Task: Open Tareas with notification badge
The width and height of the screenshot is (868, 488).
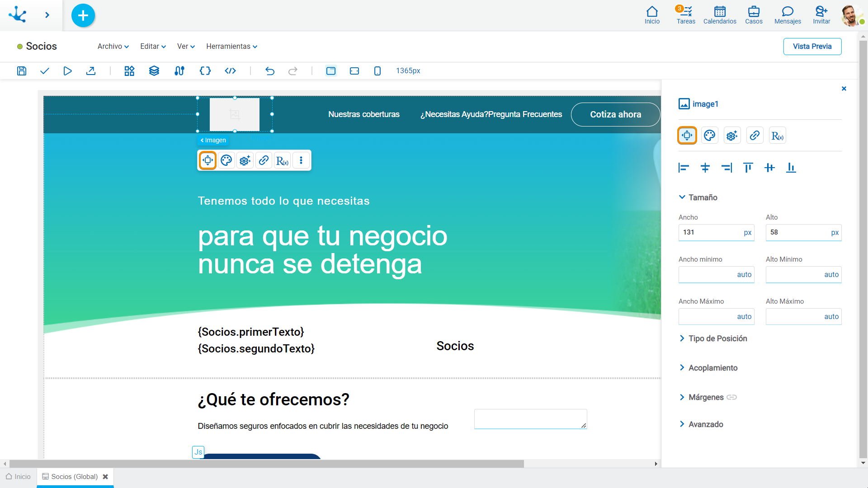Action: coord(686,15)
